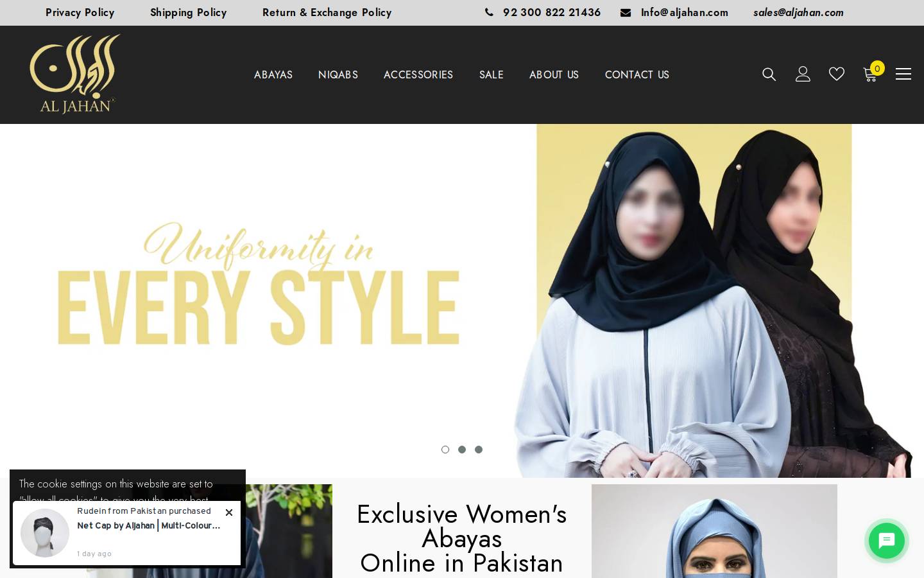Click the Al Jahan logo

(75, 74)
